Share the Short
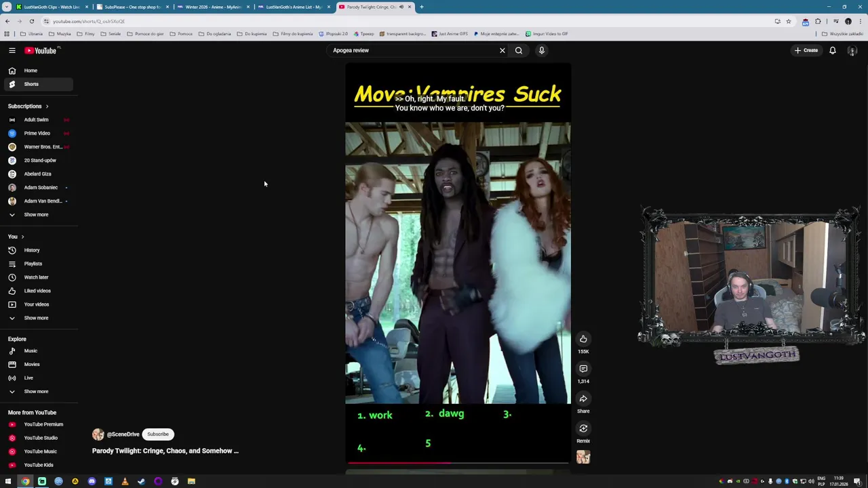Image resolution: width=868 pixels, height=488 pixels. point(583,399)
